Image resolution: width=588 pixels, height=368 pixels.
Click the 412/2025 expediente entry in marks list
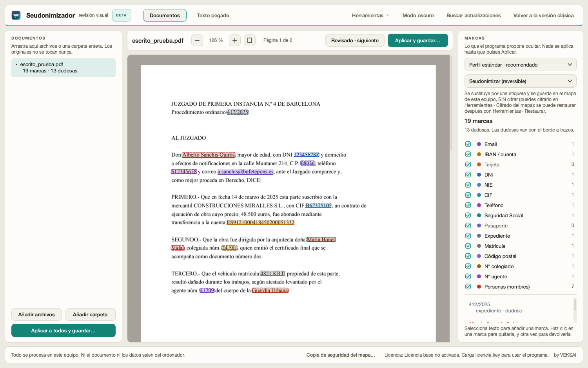[519, 307]
